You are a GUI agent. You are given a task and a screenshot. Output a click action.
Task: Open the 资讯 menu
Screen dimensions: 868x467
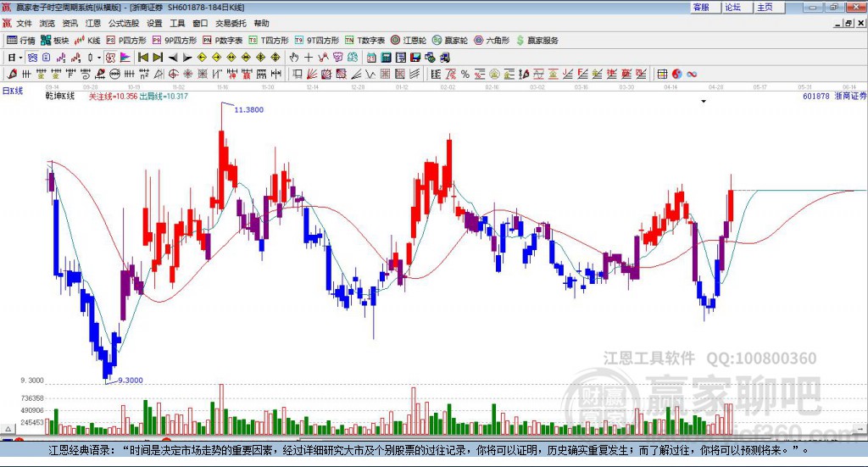point(70,23)
